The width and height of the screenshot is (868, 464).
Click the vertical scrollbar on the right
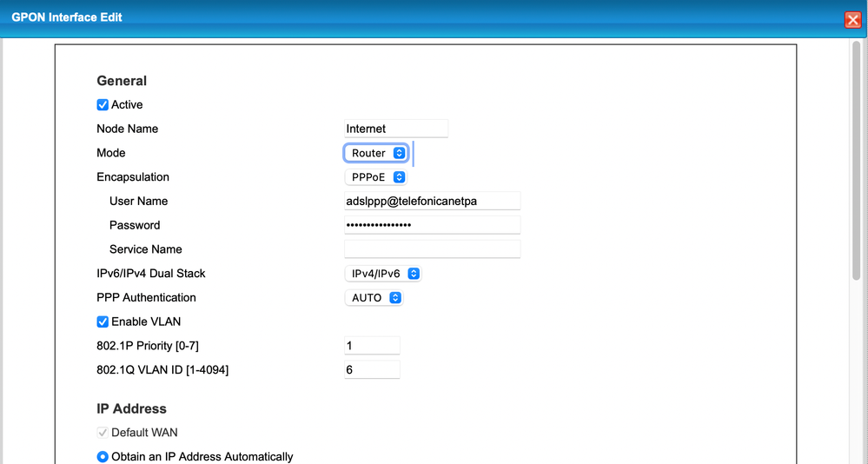click(x=857, y=174)
